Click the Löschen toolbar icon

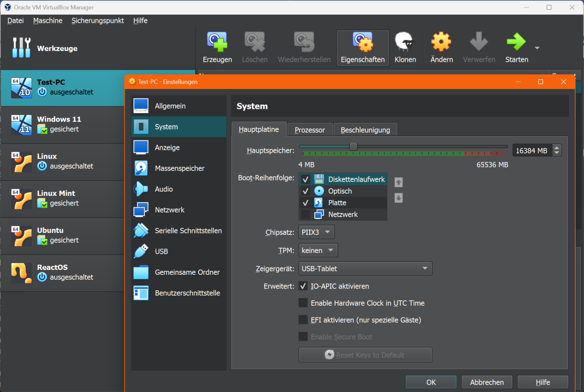pos(255,42)
